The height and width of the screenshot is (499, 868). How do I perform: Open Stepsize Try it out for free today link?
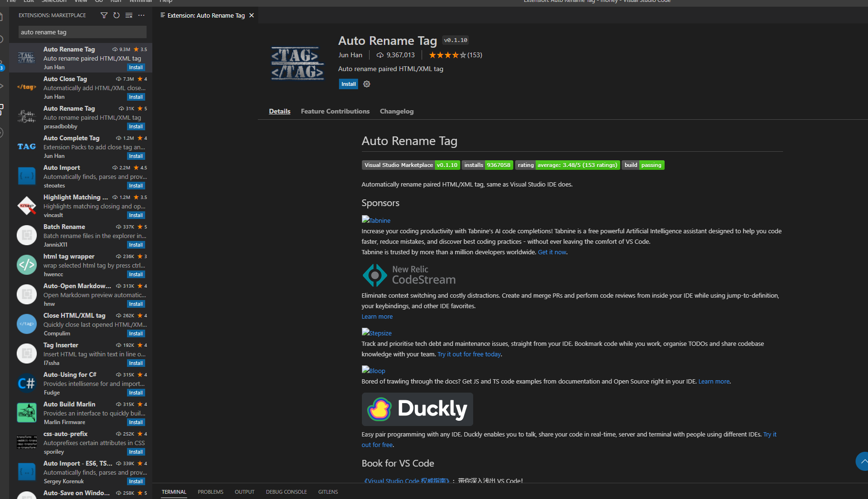pos(469,354)
